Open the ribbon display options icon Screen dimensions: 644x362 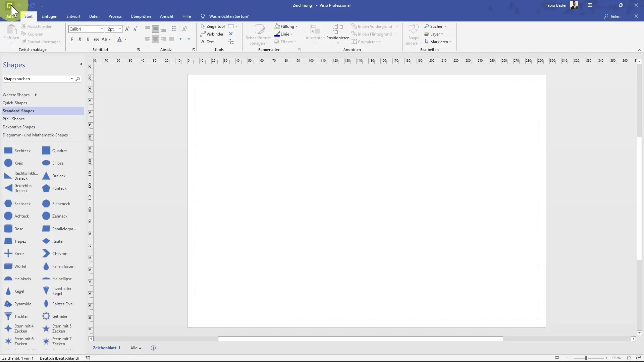tap(590, 5)
